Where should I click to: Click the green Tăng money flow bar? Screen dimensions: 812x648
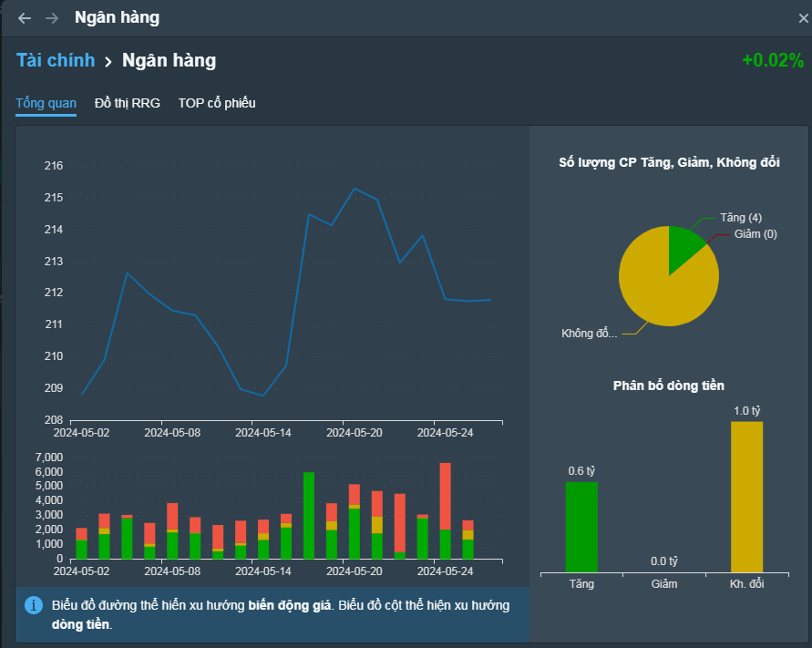click(581, 527)
